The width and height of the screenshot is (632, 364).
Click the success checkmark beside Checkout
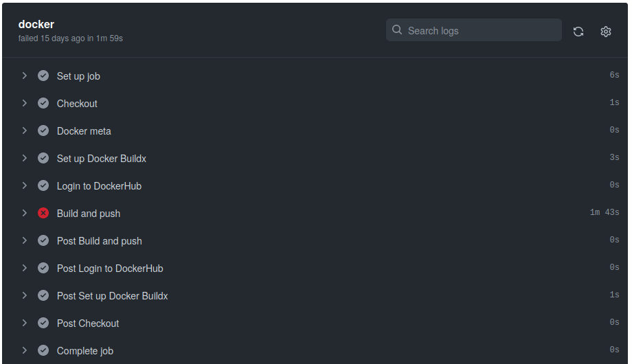point(43,103)
